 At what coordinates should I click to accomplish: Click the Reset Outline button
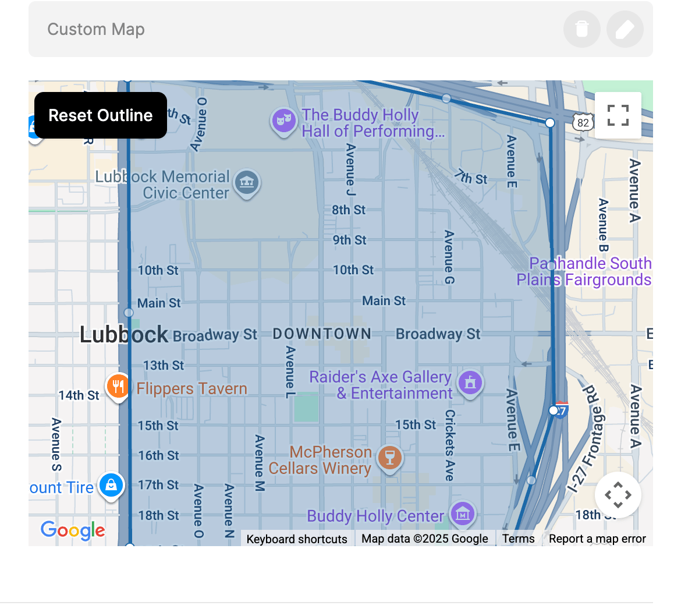[x=101, y=115]
